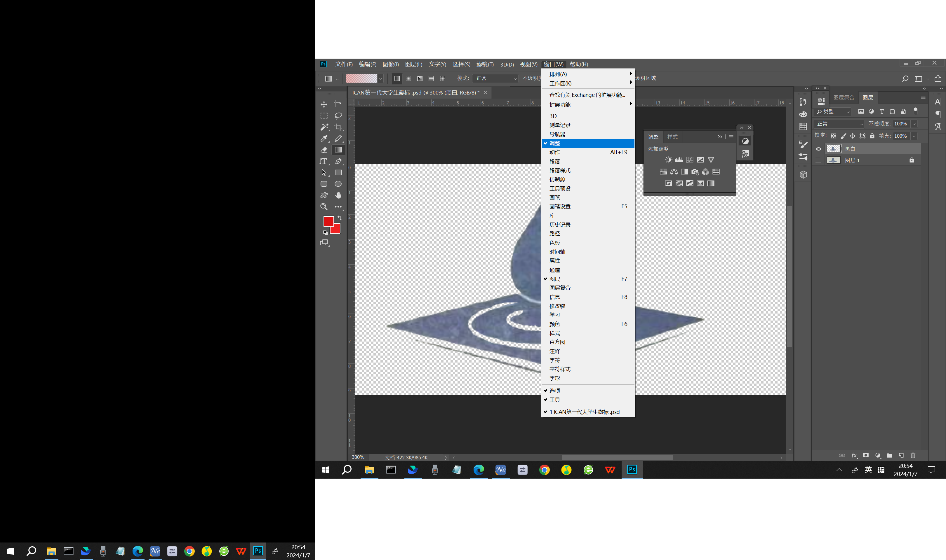
Task: Hide the 黑白 adjustment layer visibility
Action: [818, 148]
